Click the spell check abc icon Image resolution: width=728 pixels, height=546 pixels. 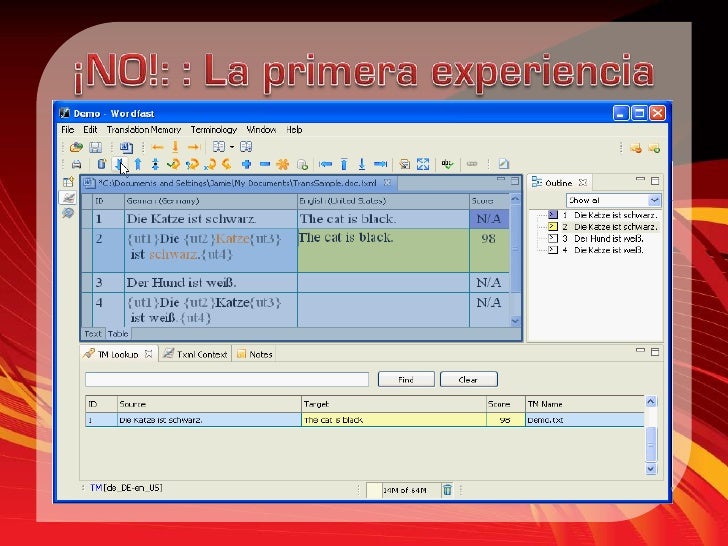[448, 164]
